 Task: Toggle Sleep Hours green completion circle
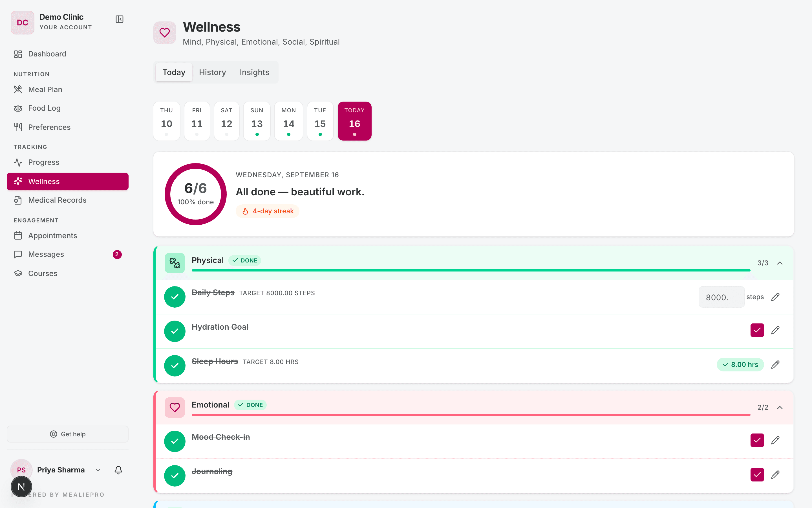click(x=175, y=365)
